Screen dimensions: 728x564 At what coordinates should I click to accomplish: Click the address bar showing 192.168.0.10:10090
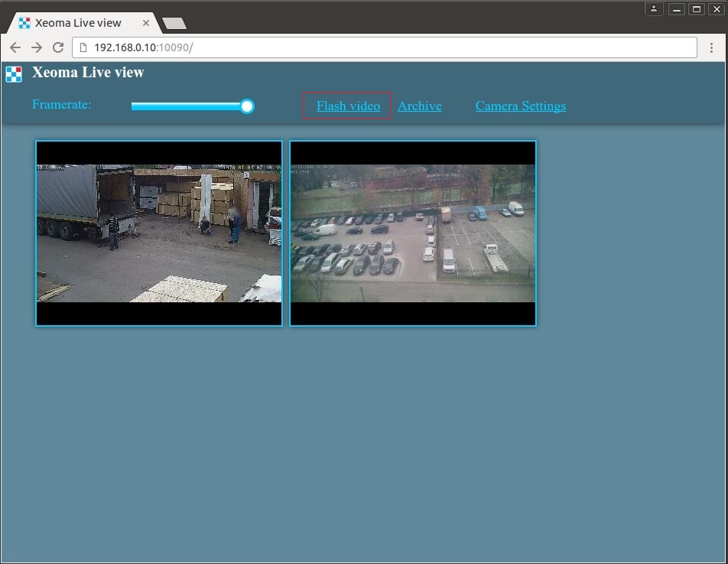(385, 47)
